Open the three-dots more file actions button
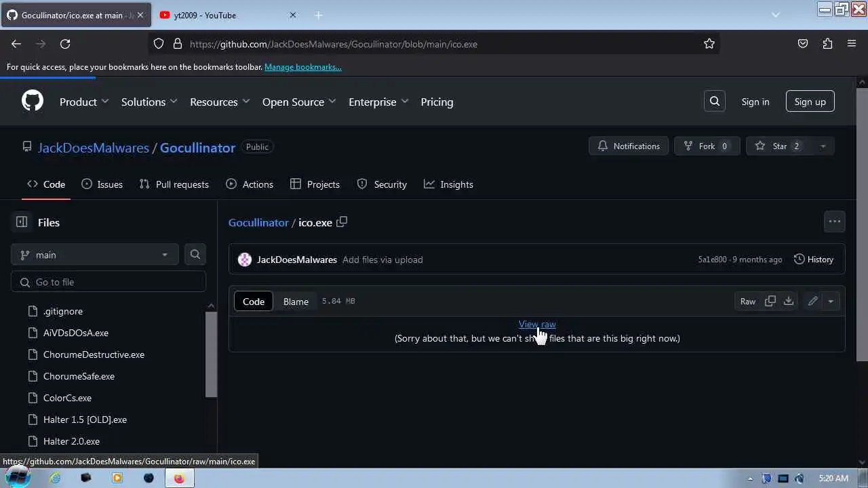Screen dimensions: 868x488 835,222
